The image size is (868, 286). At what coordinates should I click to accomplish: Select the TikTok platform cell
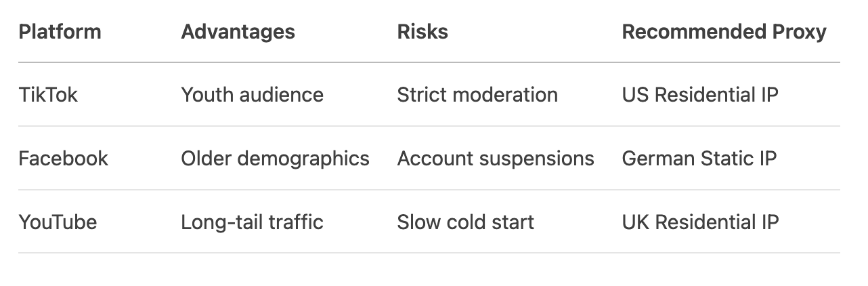point(48,95)
